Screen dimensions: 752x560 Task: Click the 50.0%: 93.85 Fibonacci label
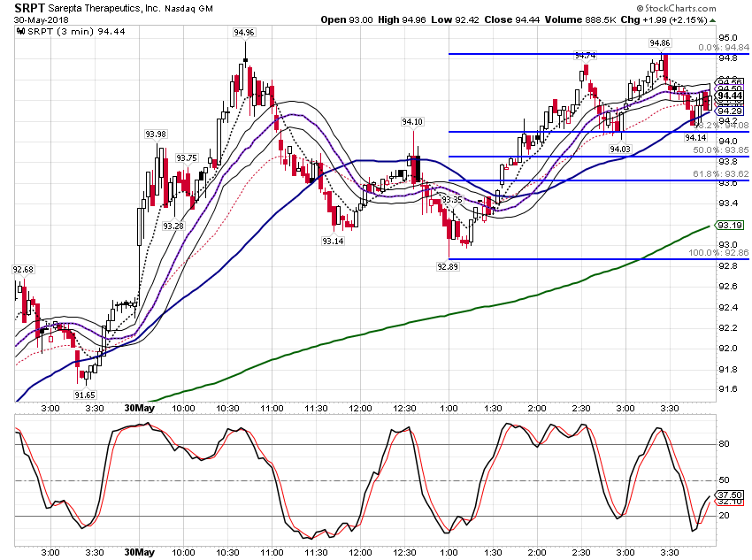(x=721, y=150)
